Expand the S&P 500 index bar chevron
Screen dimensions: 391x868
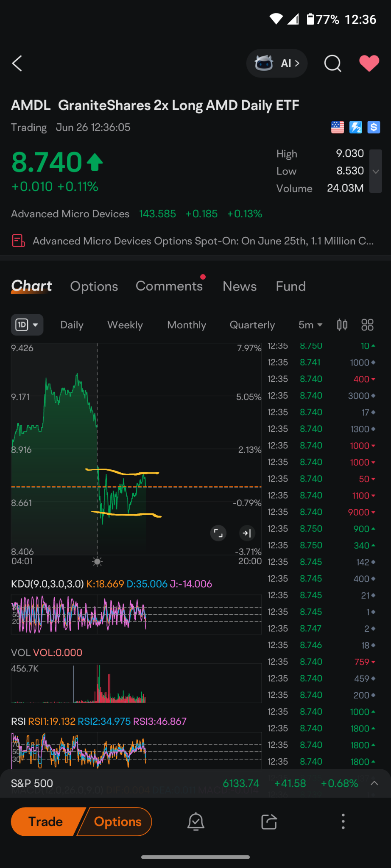374,783
